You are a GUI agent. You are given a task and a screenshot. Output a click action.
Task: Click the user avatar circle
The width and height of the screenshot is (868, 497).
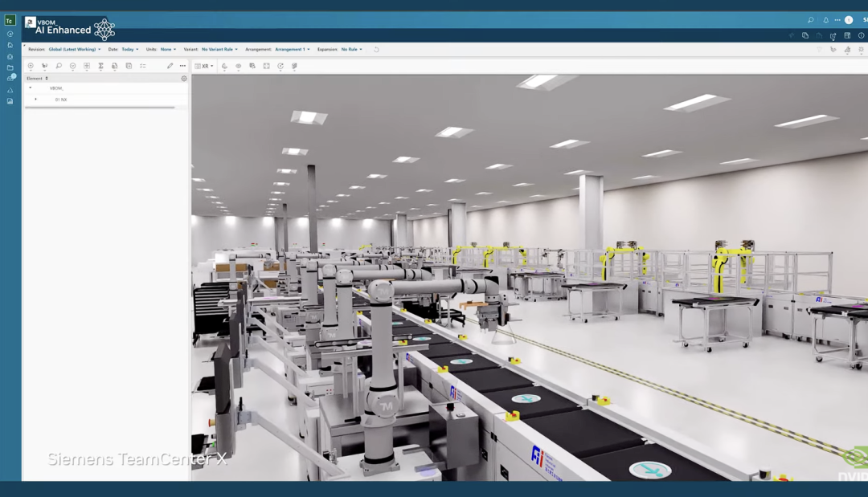(x=849, y=20)
